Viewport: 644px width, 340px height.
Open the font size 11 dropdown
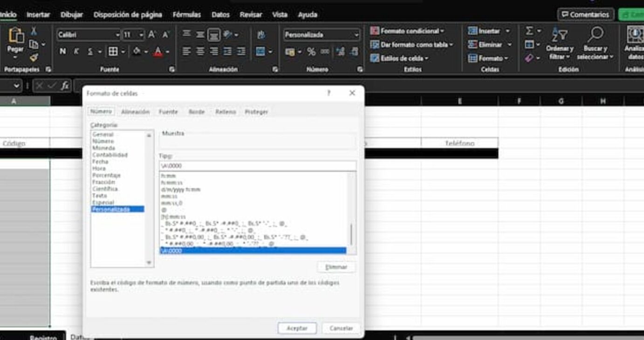[x=141, y=35]
